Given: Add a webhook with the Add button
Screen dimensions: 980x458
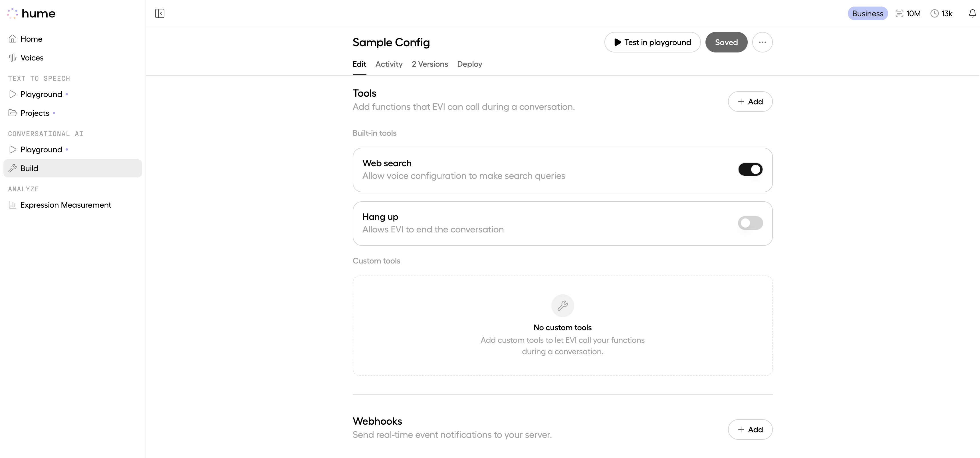Looking at the screenshot, I should [750, 429].
